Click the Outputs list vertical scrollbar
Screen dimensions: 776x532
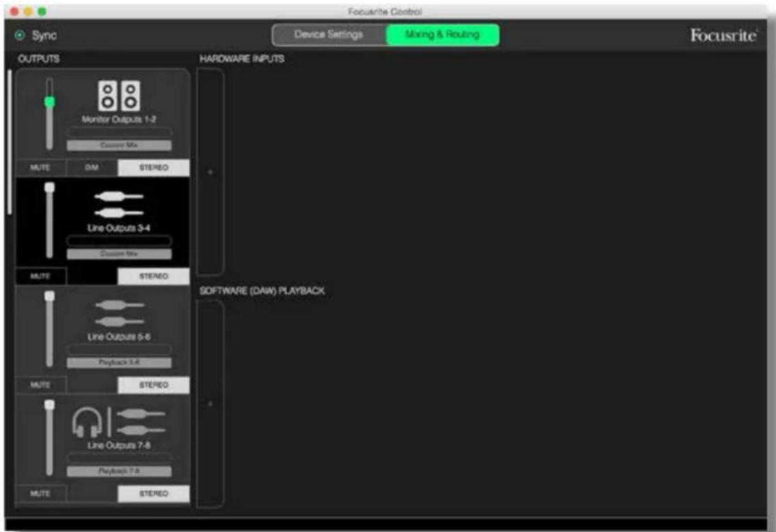[10, 142]
